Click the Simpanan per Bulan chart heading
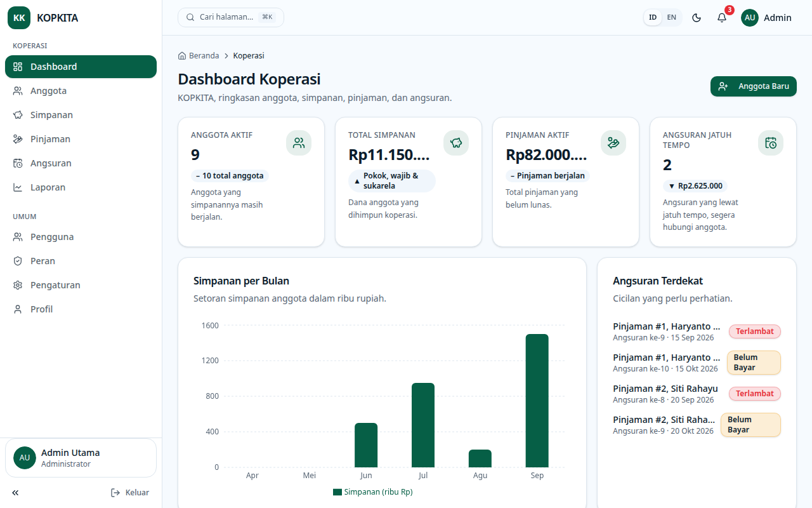Viewport: 812px width, 508px height. pos(241,281)
